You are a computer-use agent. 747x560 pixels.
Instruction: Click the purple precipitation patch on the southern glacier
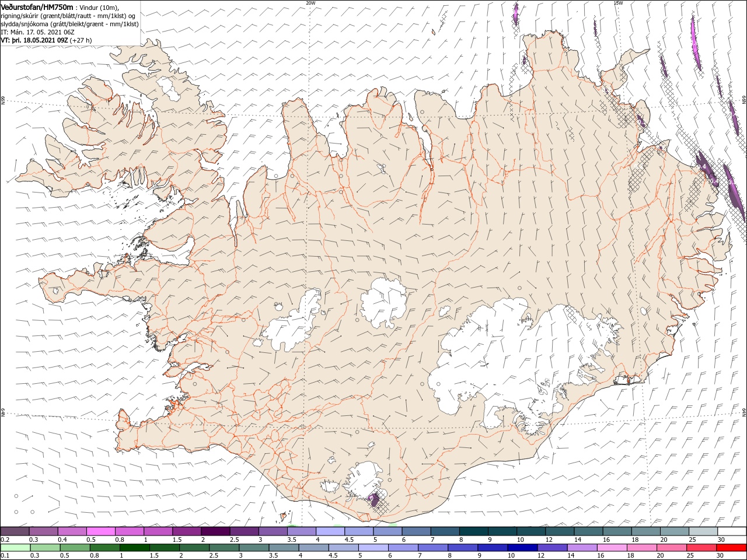373,499
